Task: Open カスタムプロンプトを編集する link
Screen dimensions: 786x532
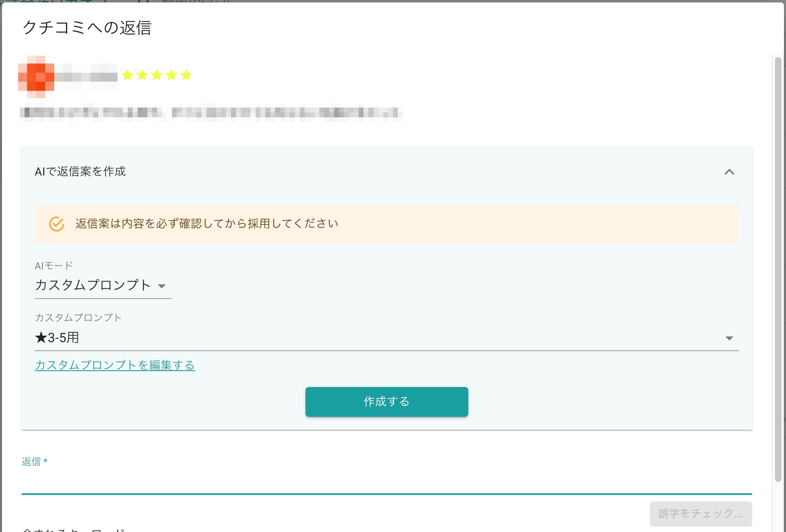Action: [115, 365]
